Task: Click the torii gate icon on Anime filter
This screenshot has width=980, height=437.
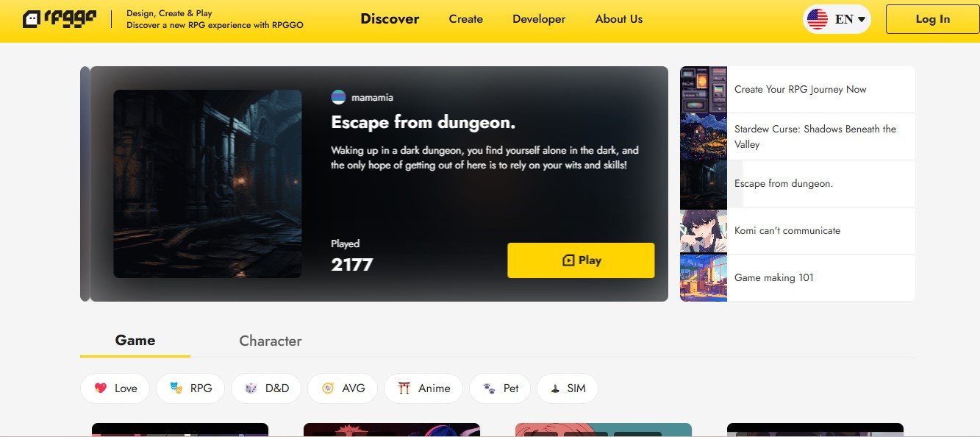Action: tap(404, 388)
